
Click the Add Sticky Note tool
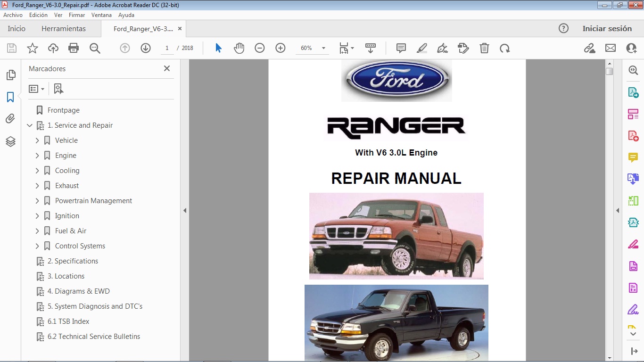tap(401, 48)
